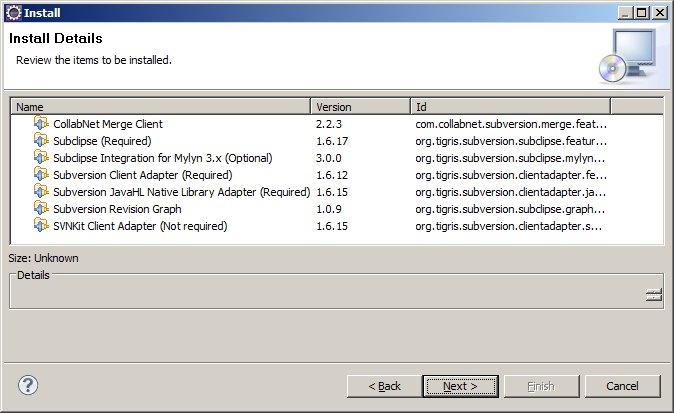
Task: Sort list by Id column header
Action: [510, 106]
